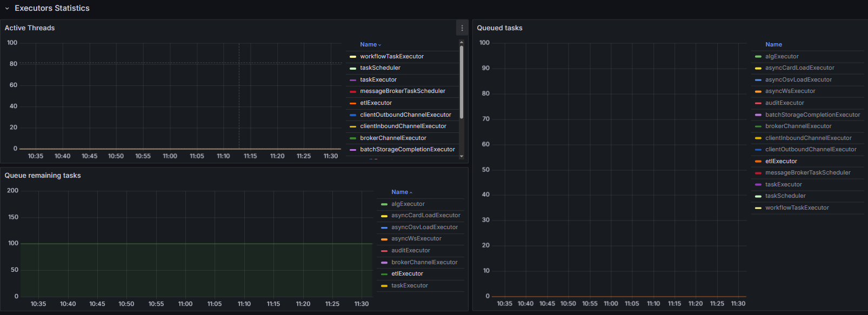This screenshot has width=868, height=315.
Task: Click the Active Threads legend scrollbar thumb
Action: [x=461, y=81]
